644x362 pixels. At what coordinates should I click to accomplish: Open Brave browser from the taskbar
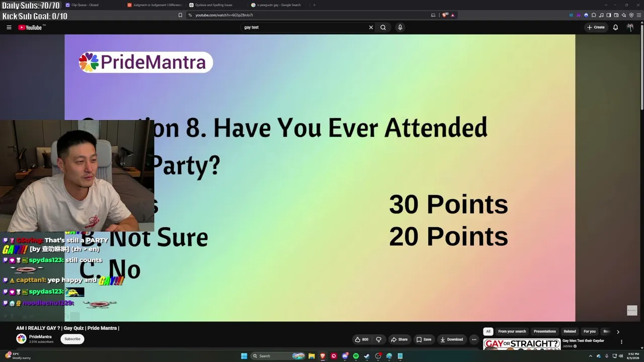pyautogui.click(x=323, y=356)
